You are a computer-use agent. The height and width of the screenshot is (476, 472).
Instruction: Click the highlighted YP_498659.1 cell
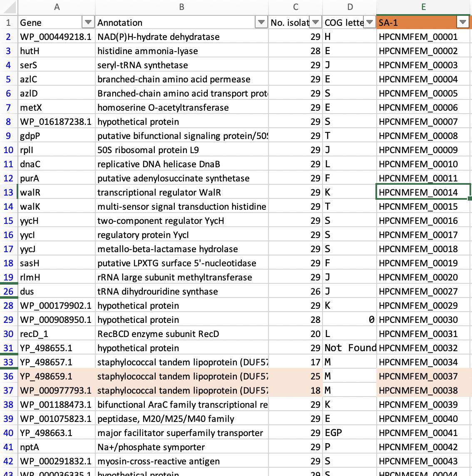point(57,377)
